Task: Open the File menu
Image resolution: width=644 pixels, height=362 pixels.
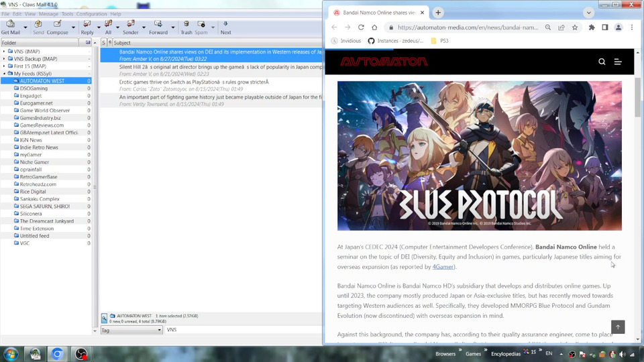Action: [x=5, y=14]
